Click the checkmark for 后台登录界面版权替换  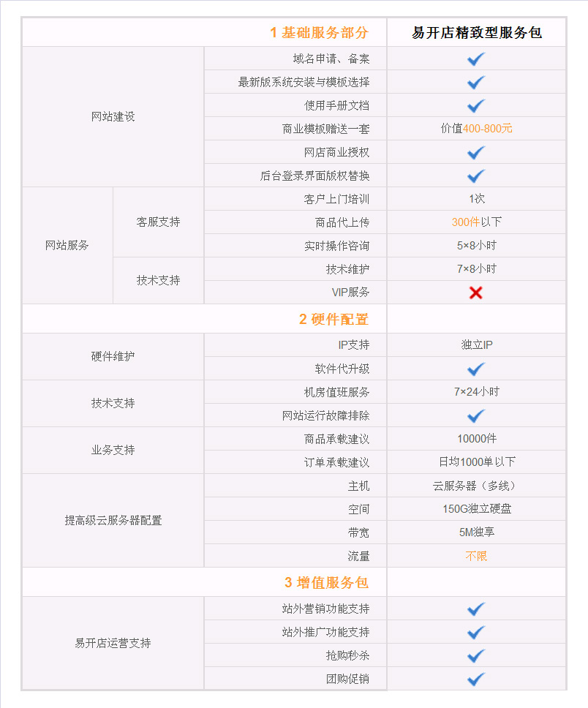pyautogui.click(x=476, y=176)
